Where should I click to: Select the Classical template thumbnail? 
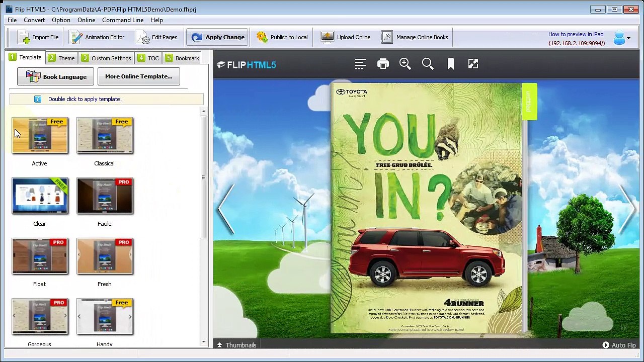click(105, 136)
